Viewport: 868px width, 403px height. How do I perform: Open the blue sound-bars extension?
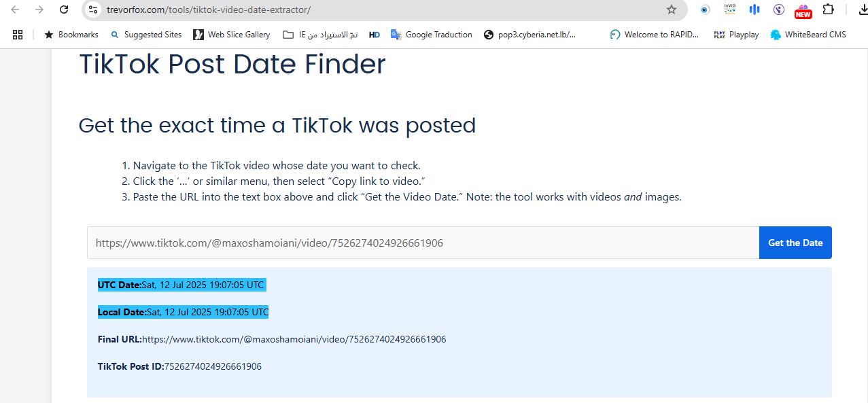(754, 10)
